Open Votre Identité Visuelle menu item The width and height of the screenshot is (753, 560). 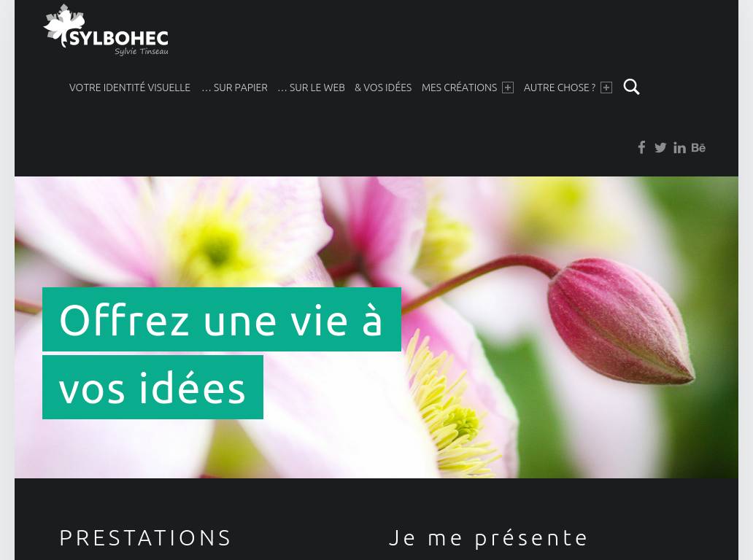point(130,87)
